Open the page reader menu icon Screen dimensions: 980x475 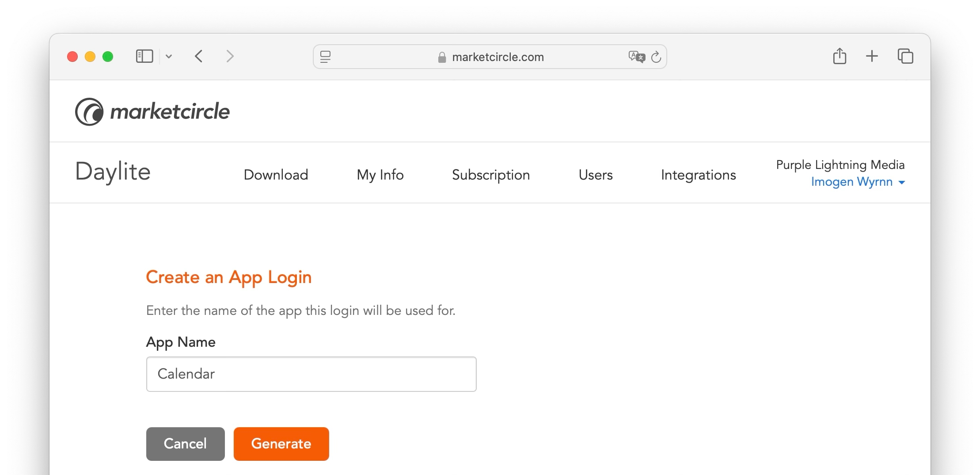coord(326,57)
